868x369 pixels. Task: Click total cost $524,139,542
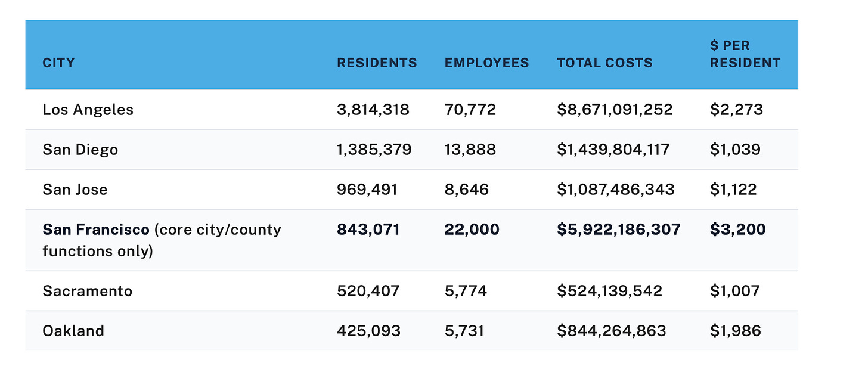point(609,291)
